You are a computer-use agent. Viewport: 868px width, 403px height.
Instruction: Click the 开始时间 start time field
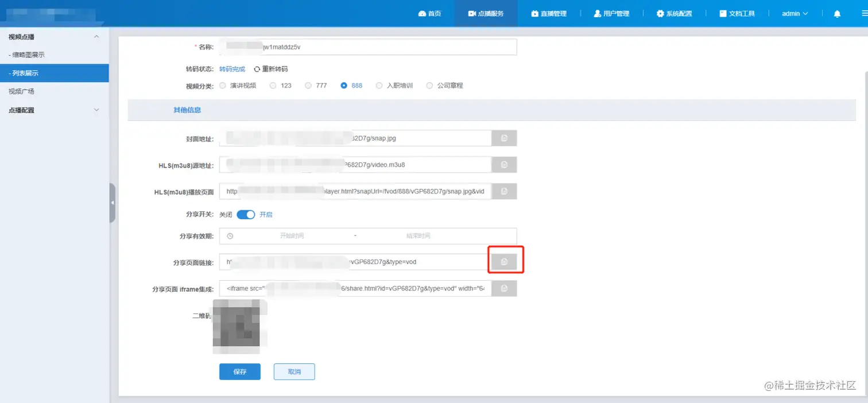pyautogui.click(x=292, y=236)
